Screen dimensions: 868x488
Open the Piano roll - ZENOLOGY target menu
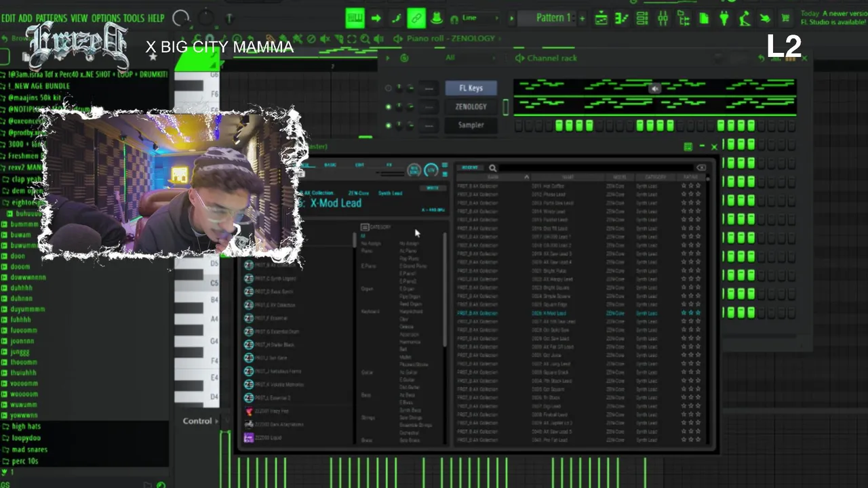[451, 39]
